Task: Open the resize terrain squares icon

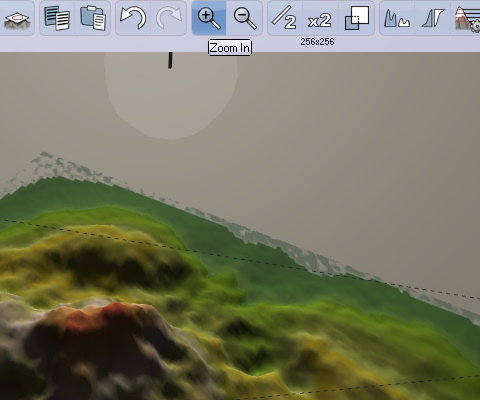Action: [x=357, y=18]
